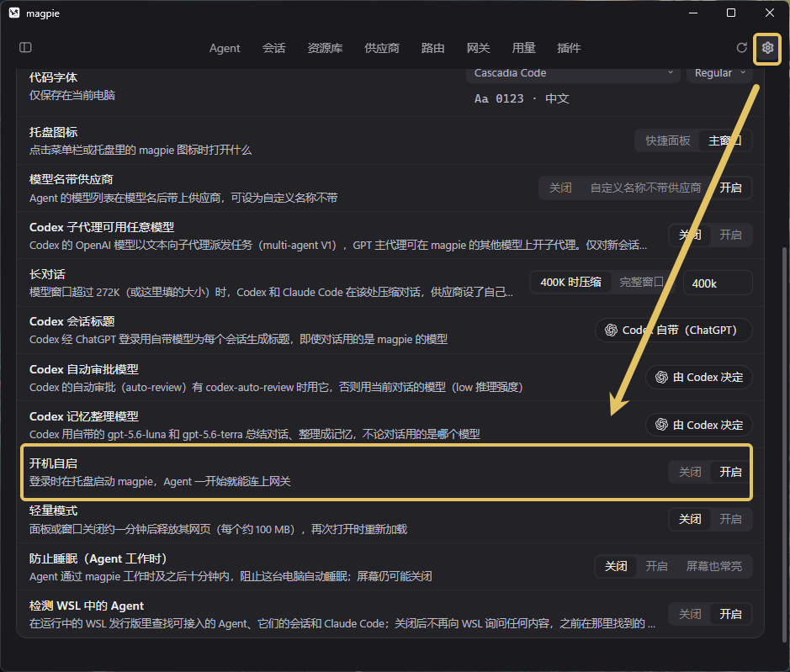This screenshot has width=790, height=672.
Task: Click the settings list vertical scrollbar
Action: coord(784,445)
